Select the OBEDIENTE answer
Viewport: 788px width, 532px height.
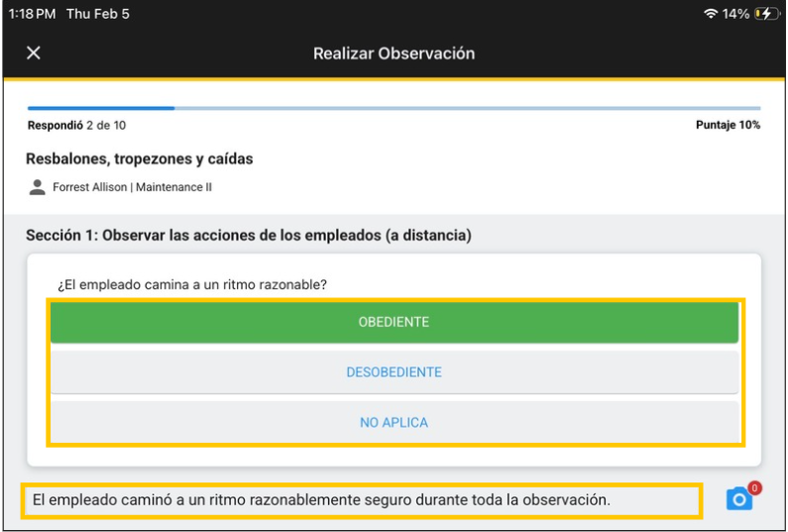pos(394,323)
